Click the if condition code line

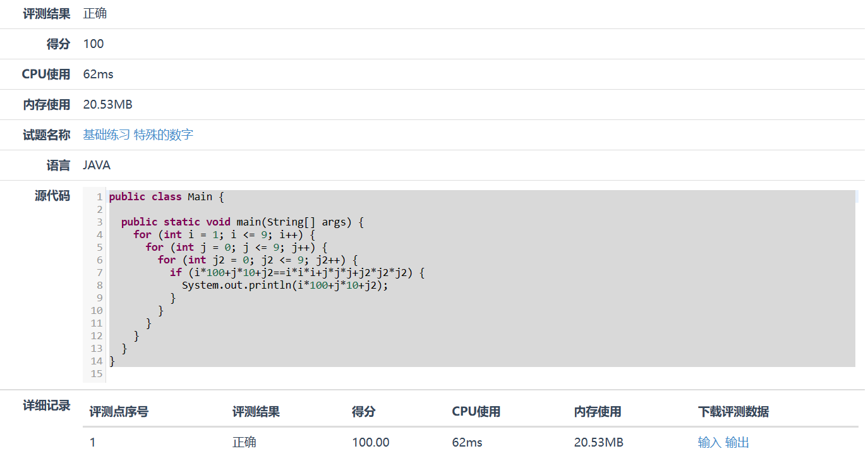click(x=297, y=272)
